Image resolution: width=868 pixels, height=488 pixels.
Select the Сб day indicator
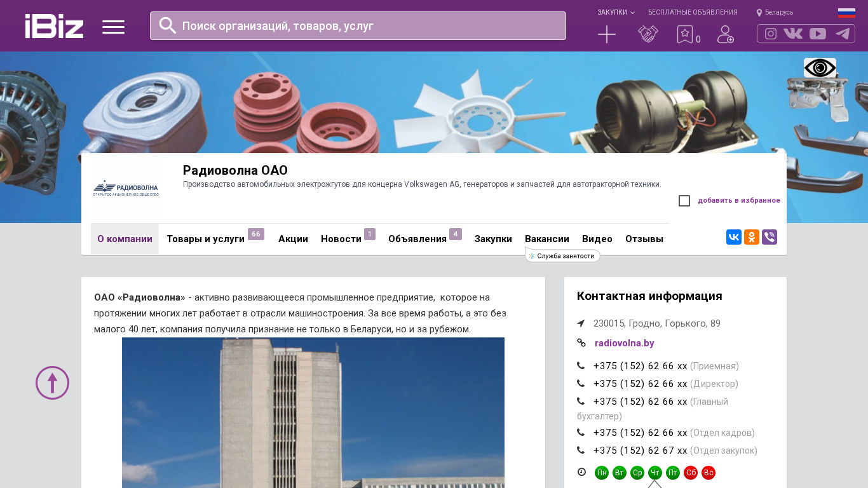(x=691, y=473)
